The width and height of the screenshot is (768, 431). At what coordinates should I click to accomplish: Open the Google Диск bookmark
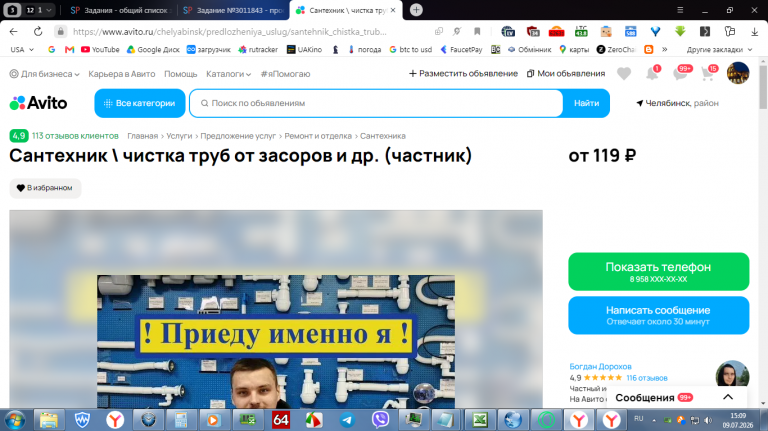153,49
